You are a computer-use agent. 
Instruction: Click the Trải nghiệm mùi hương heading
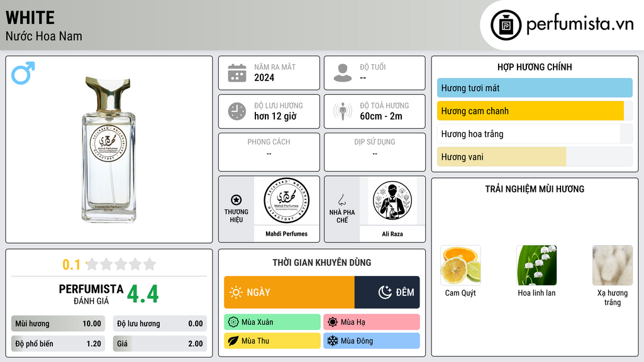pyautogui.click(x=535, y=189)
